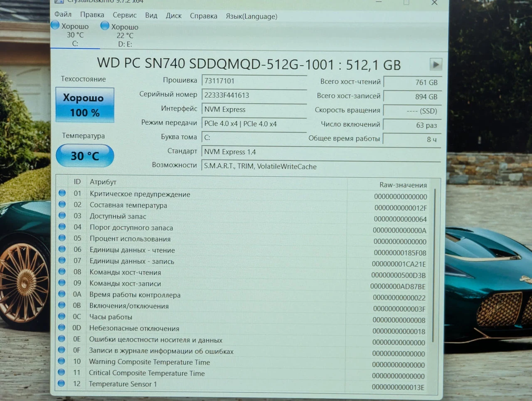This screenshot has width=532, height=401.
Task: Open the Язык(Language) menu
Action: click(251, 16)
